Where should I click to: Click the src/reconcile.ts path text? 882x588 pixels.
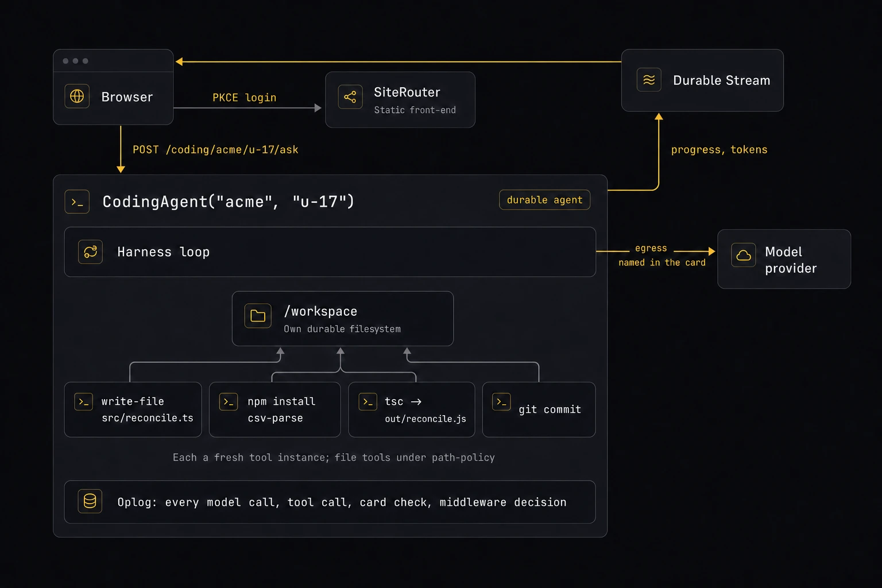tap(148, 418)
